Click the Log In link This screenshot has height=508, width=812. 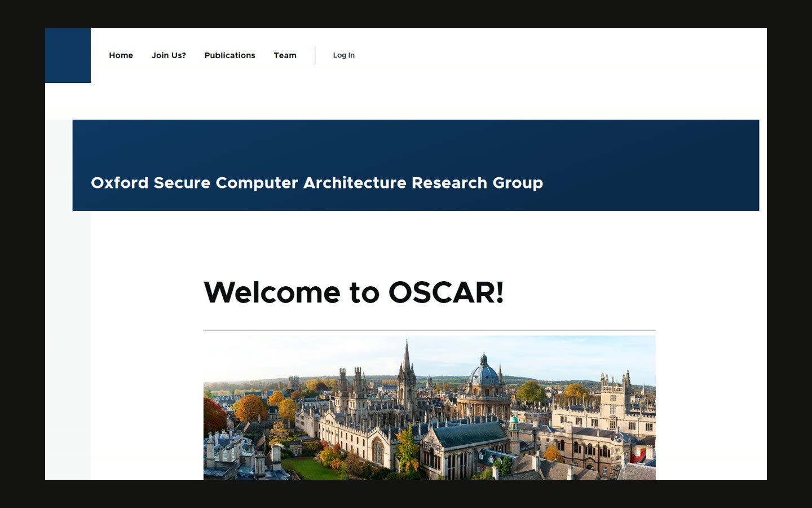[x=343, y=55]
